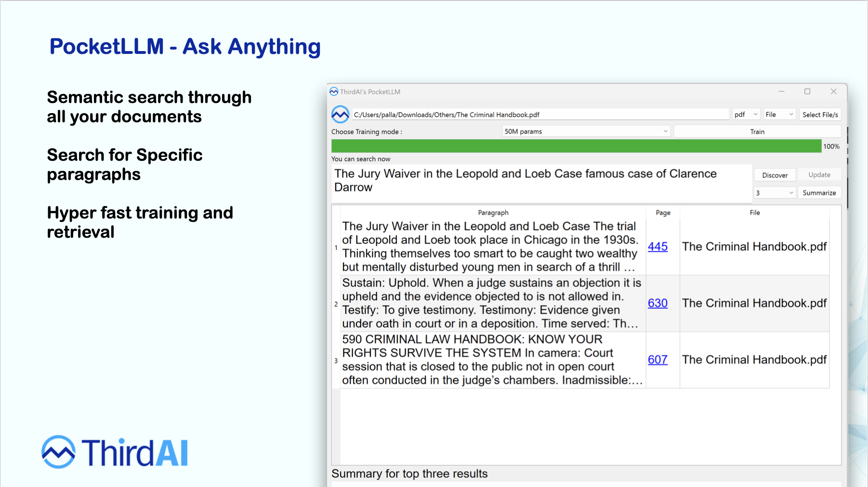The image size is (868, 487).
Task: Click the Train button
Action: click(757, 131)
